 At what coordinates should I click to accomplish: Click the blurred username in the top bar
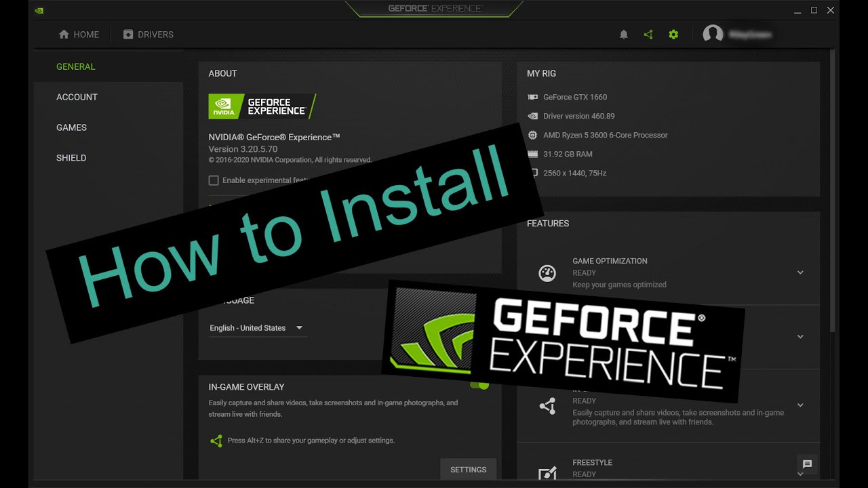point(750,35)
